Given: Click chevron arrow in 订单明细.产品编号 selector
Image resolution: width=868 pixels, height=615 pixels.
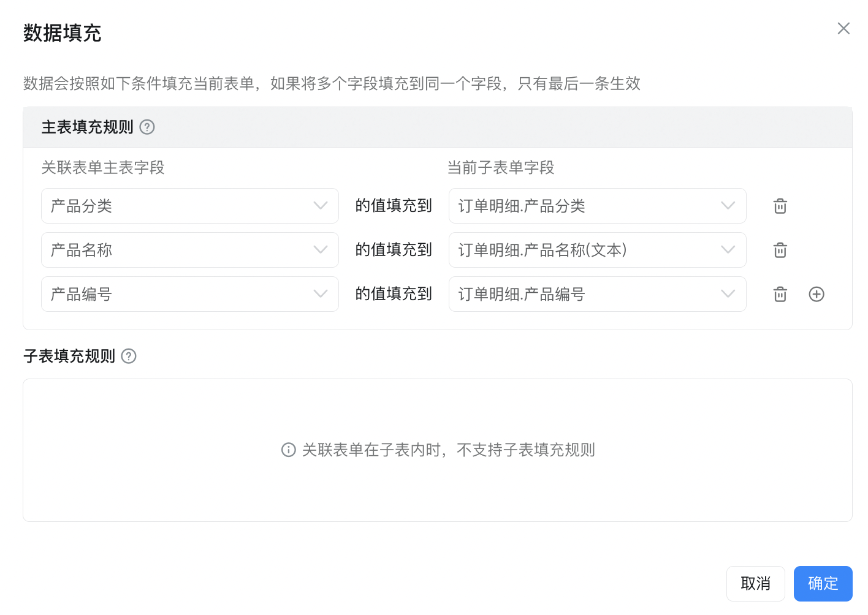Looking at the screenshot, I should [728, 294].
